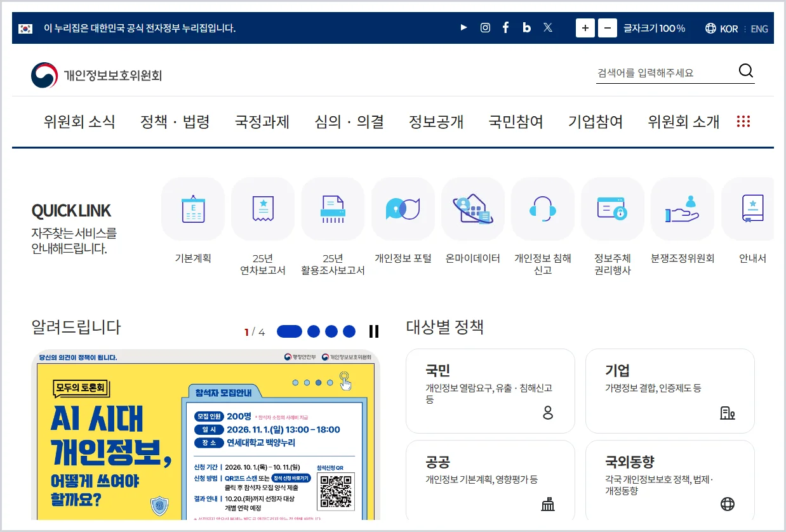This screenshot has width=786, height=532.
Task: Increase font size with plus button
Action: pos(585,28)
